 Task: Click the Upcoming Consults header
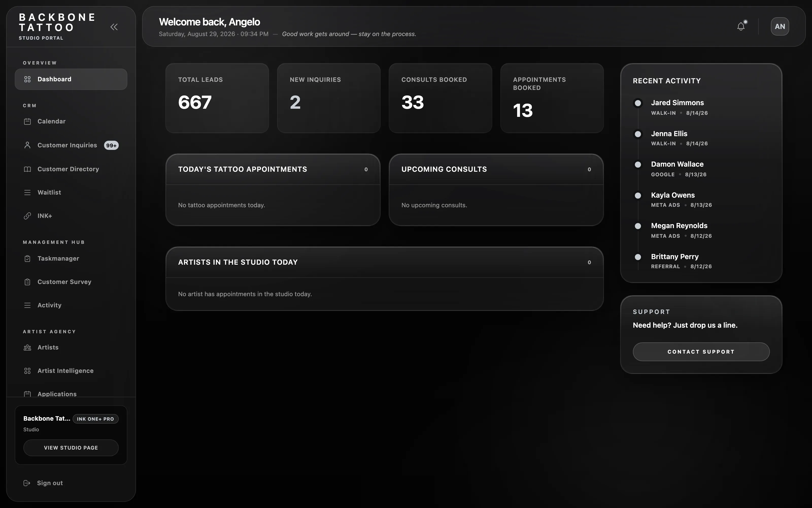(x=496, y=169)
